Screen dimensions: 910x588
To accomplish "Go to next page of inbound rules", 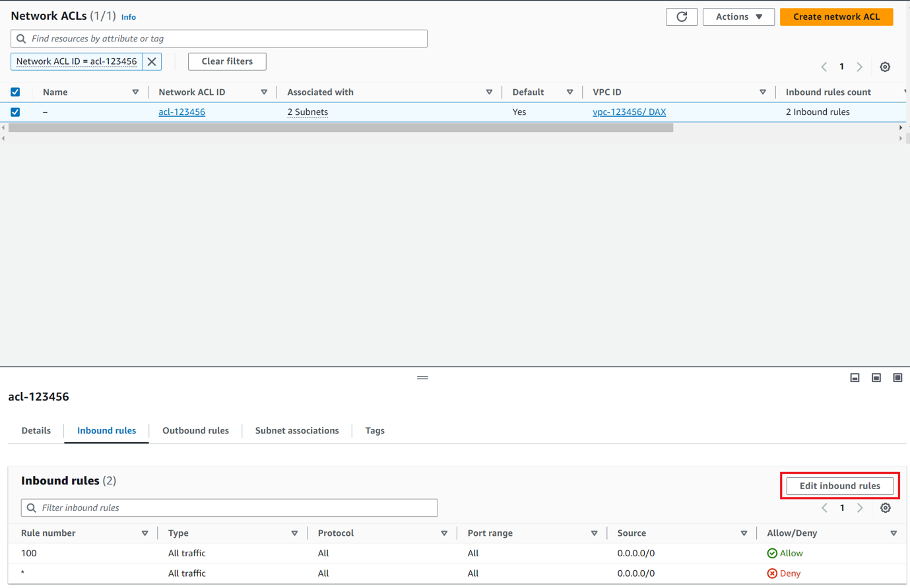I will click(x=859, y=508).
